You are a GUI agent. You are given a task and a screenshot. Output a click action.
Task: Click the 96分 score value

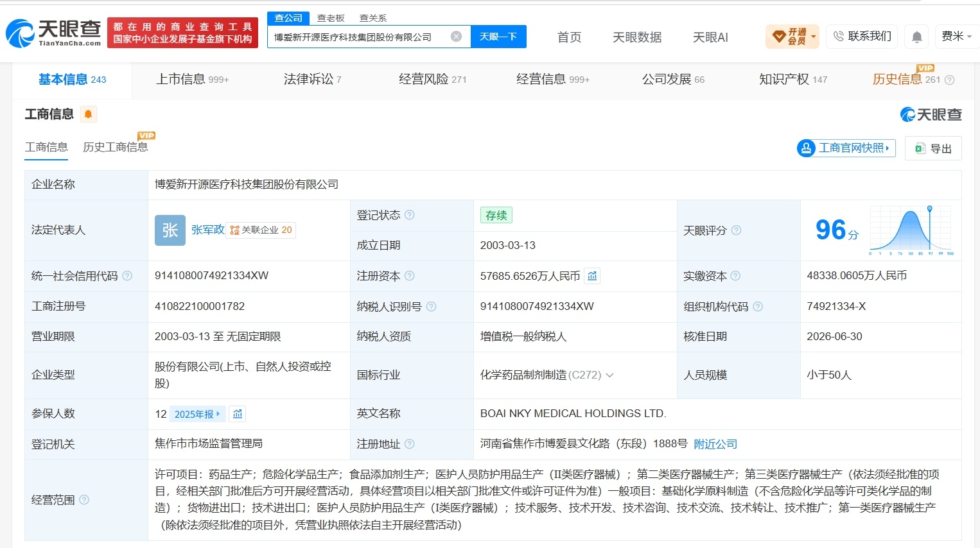coord(837,230)
